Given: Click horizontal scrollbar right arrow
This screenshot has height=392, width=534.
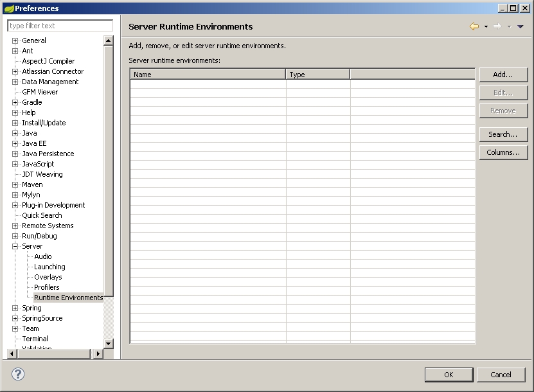Looking at the screenshot, I should [98, 354].
